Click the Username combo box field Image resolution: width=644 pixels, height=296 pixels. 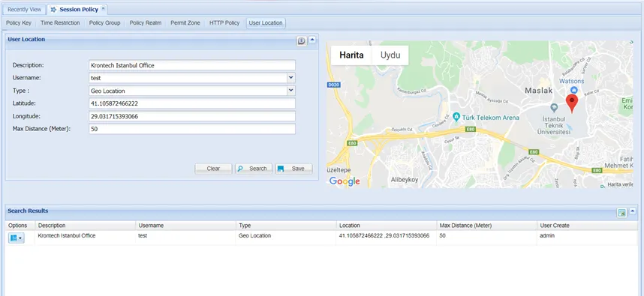188,78
